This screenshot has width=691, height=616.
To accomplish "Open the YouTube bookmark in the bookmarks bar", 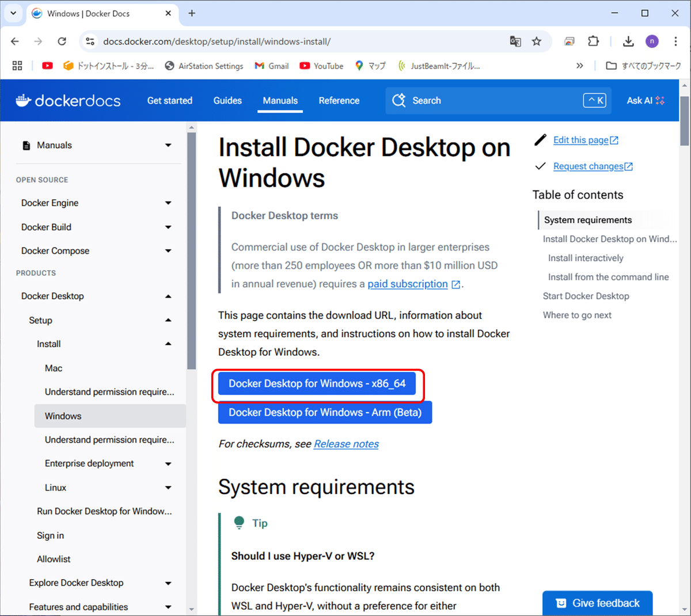I will click(x=321, y=66).
